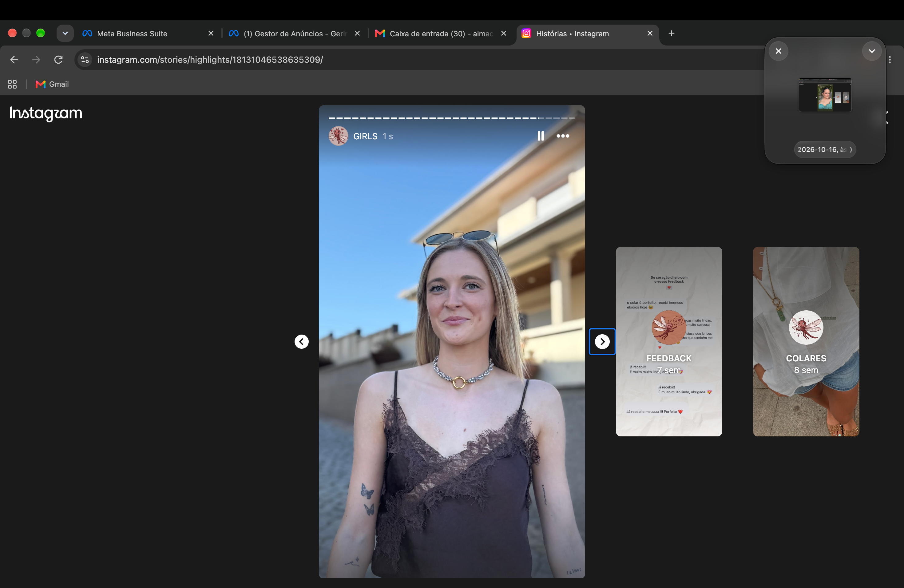Close the Gestor de Anúncios tab
The image size is (904, 588).
pos(357,34)
